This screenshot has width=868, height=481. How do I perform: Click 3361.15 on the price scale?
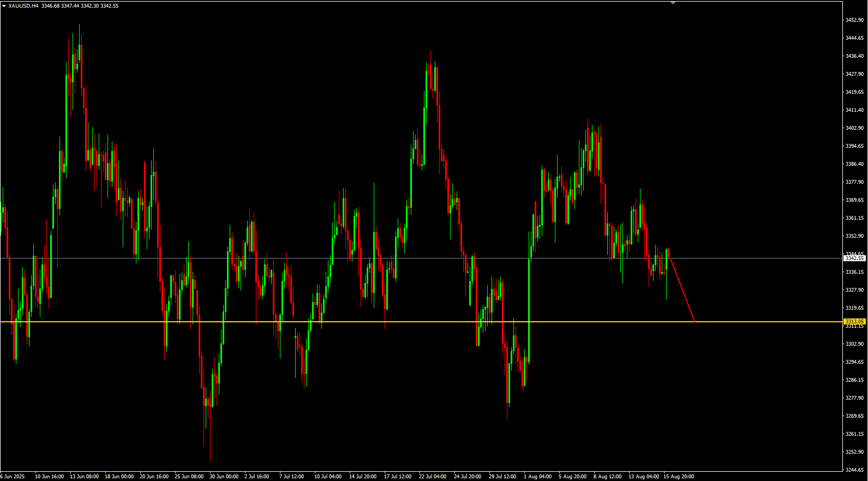coord(854,218)
